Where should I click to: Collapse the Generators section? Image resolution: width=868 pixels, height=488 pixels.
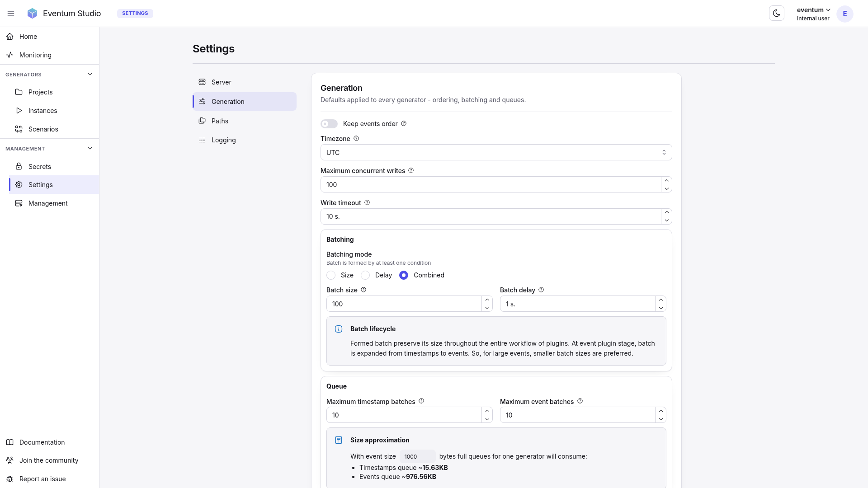tap(90, 74)
